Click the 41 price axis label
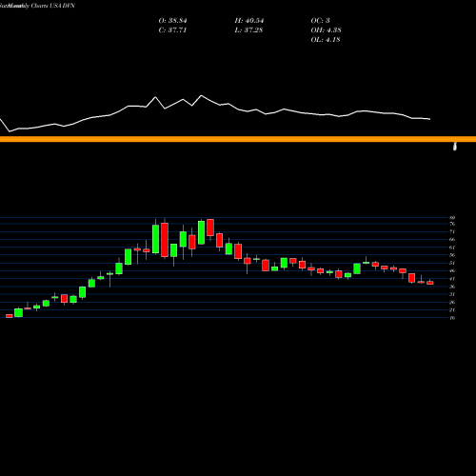The height and width of the screenshot is (476, 476). click(x=452, y=279)
